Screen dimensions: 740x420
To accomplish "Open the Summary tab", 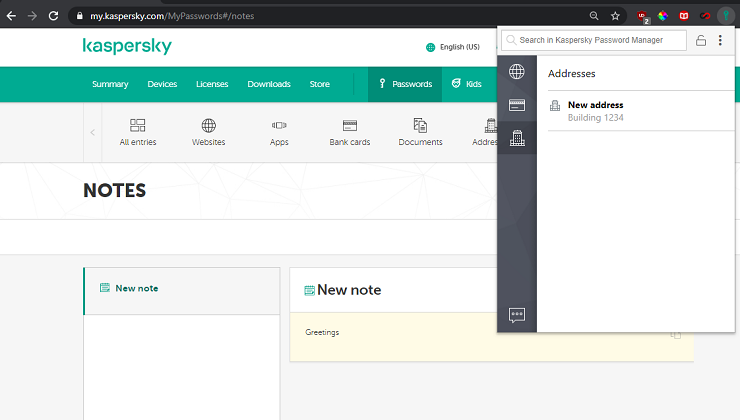I will coord(110,84).
